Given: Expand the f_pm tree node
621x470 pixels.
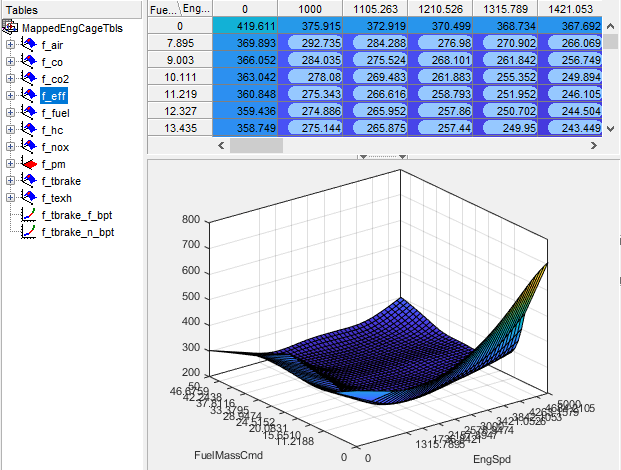Looking at the screenshot, I should (x=10, y=164).
